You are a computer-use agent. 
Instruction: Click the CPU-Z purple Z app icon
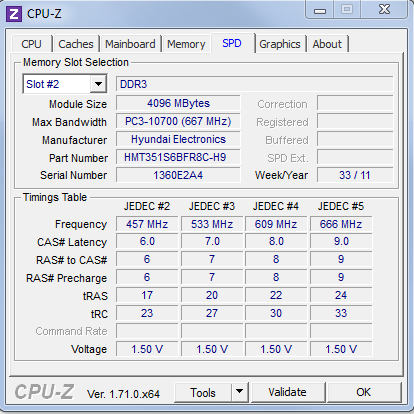tap(14, 14)
